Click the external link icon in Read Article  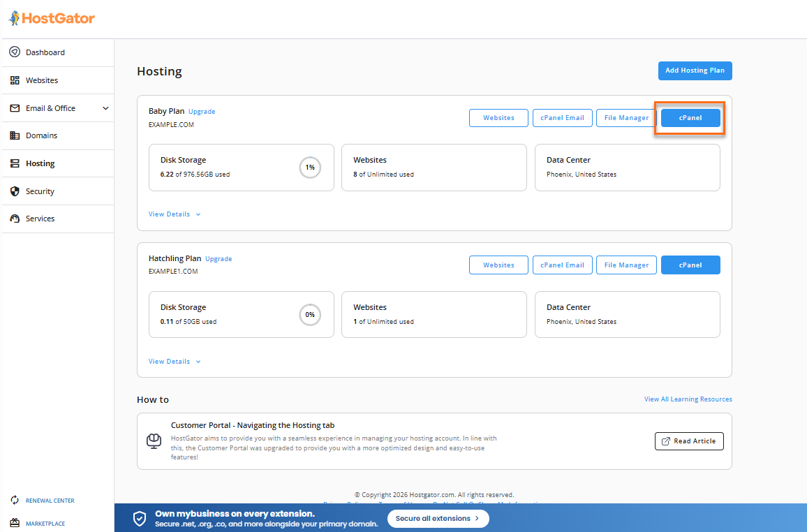tap(665, 441)
